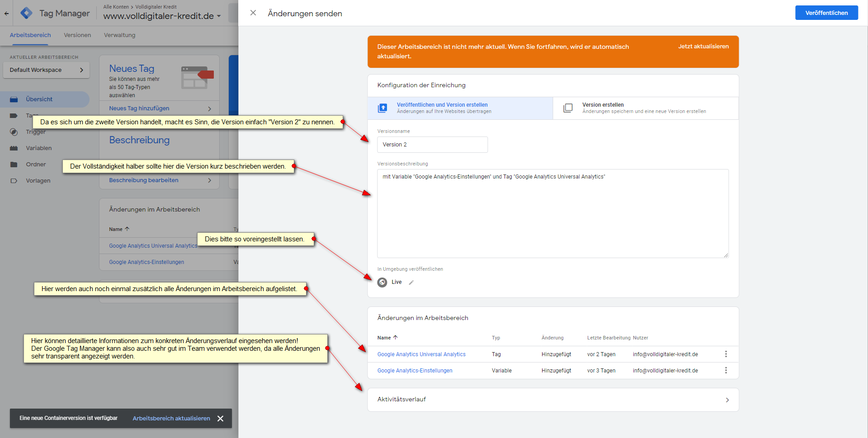Open Variablen in the sidebar

[x=39, y=148]
